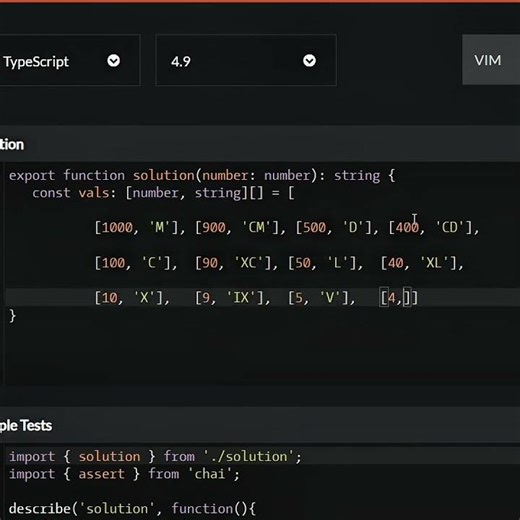
Task: Click the [5, 'V'] entry
Action: 318,298
